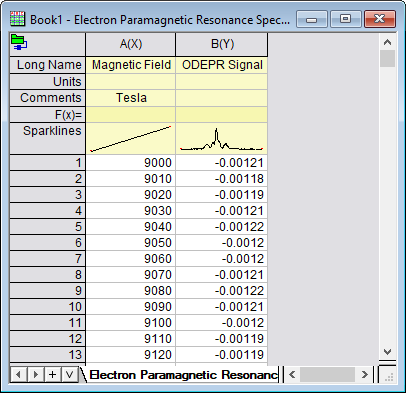Select the ODEPR Signal long name cell
The image size is (406, 393).
click(x=222, y=65)
